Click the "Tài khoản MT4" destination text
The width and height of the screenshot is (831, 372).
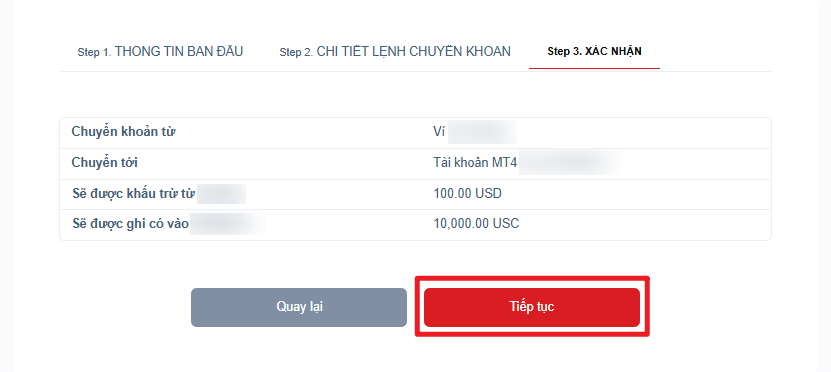tap(475, 163)
